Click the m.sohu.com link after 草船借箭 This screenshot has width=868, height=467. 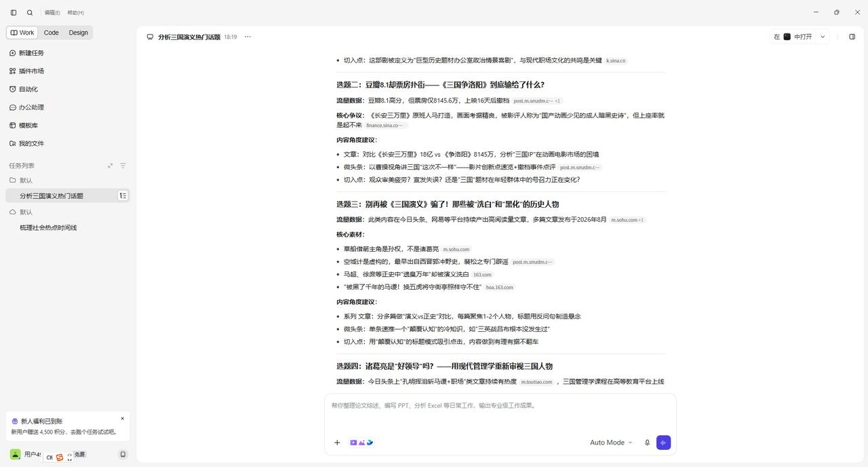[456, 250]
